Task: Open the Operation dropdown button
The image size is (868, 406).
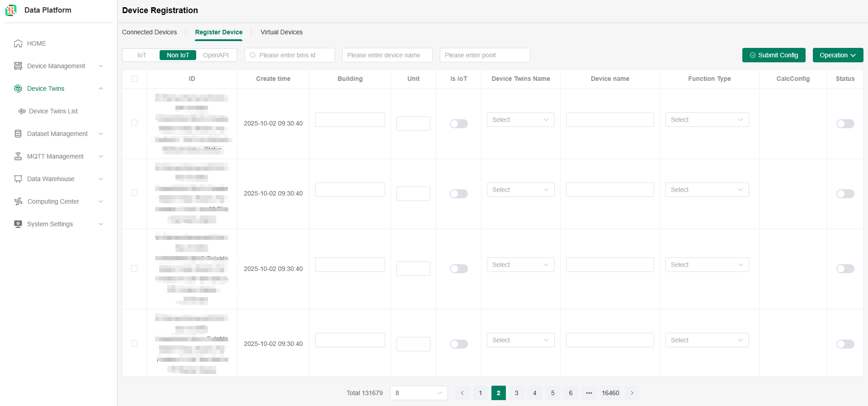Action: pyautogui.click(x=837, y=55)
